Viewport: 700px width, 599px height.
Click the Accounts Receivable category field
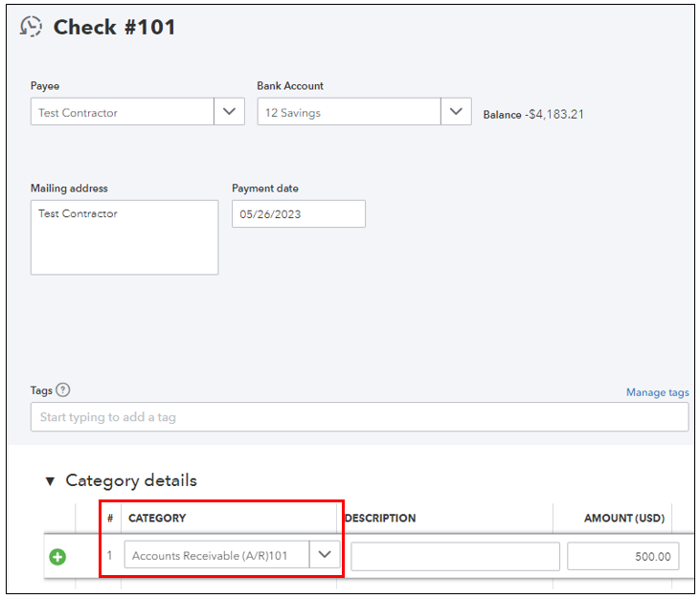[x=217, y=555]
